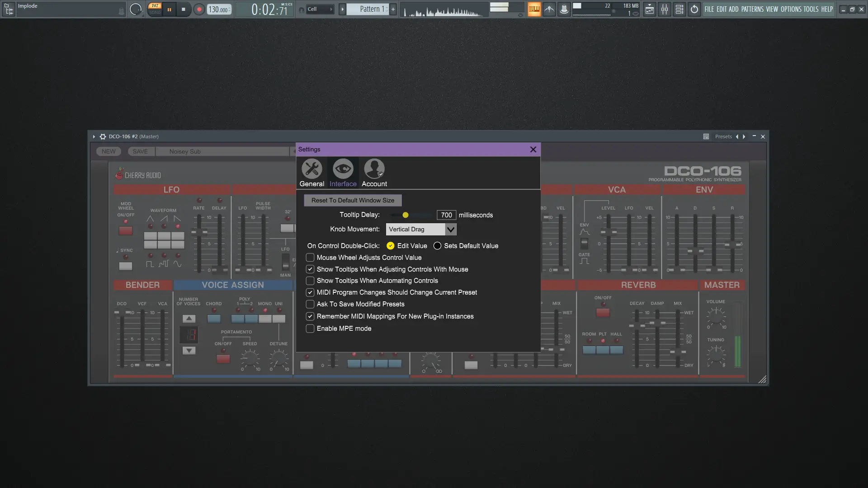This screenshot has height=488, width=868.
Task: Select the Sets Default Value radio option
Action: 437,246
